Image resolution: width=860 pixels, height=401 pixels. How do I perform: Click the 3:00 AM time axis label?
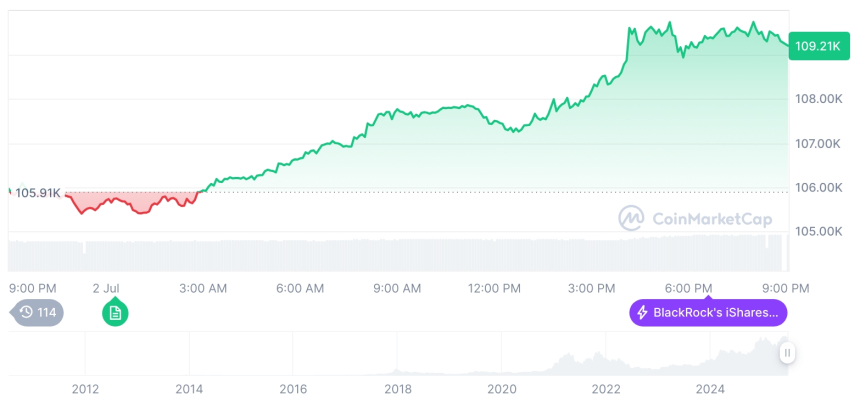[203, 288]
